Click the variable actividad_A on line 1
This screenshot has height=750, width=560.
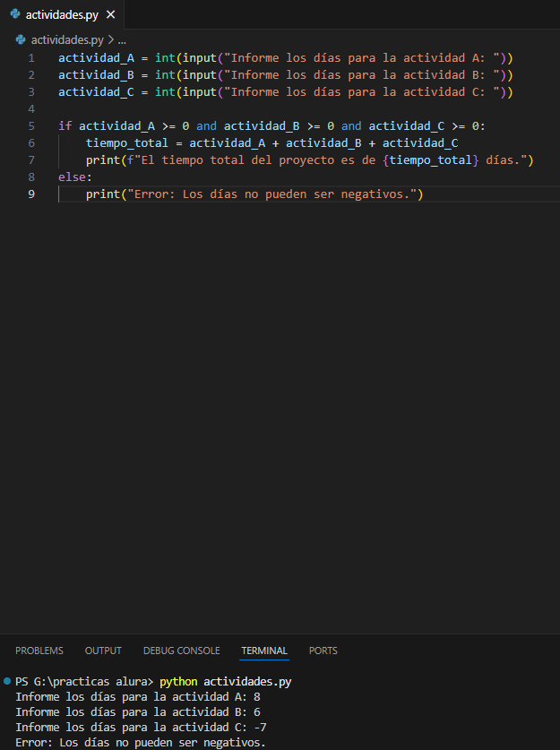pyautogui.click(x=97, y=58)
